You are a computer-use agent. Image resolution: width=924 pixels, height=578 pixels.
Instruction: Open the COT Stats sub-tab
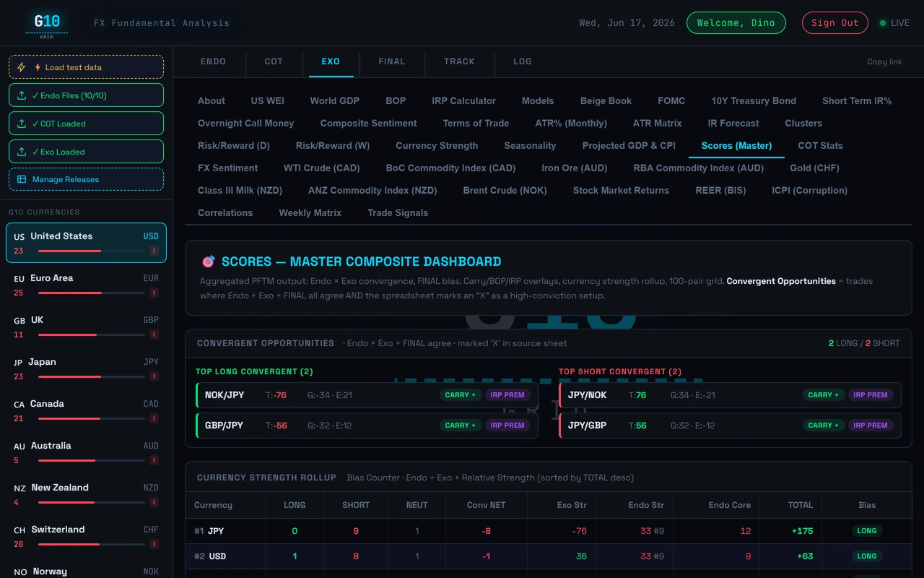pos(820,146)
